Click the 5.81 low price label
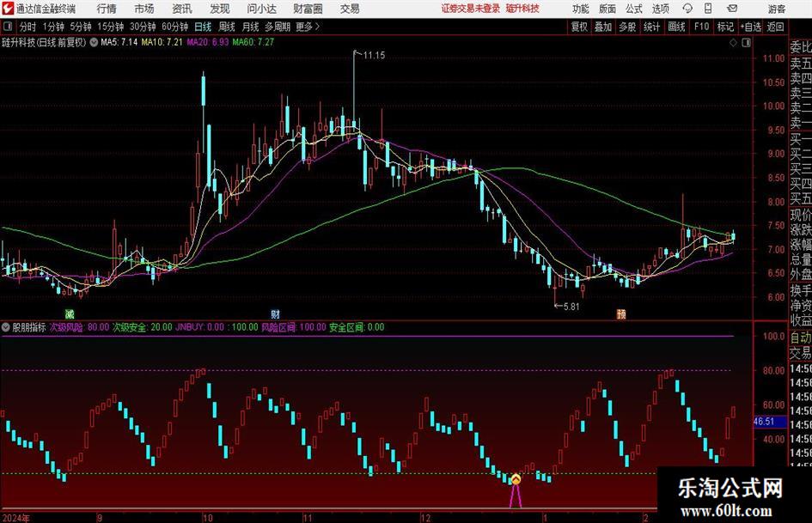The width and height of the screenshot is (812, 523). [x=571, y=307]
